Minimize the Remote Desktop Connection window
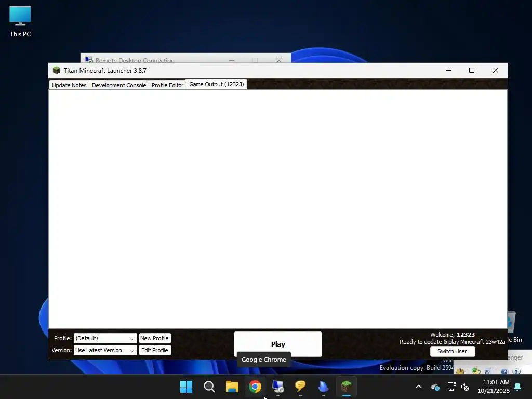532x399 pixels. tap(232, 60)
